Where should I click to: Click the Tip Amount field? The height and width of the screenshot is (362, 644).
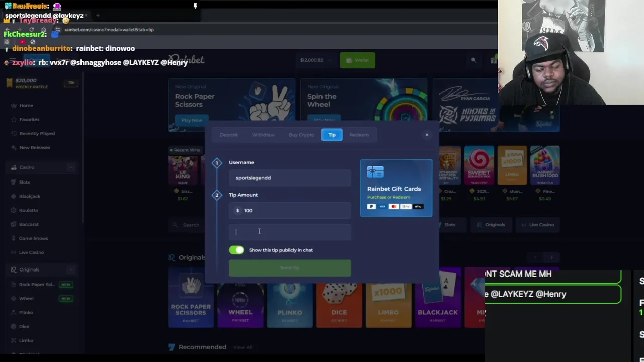pyautogui.click(x=290, y=210)
